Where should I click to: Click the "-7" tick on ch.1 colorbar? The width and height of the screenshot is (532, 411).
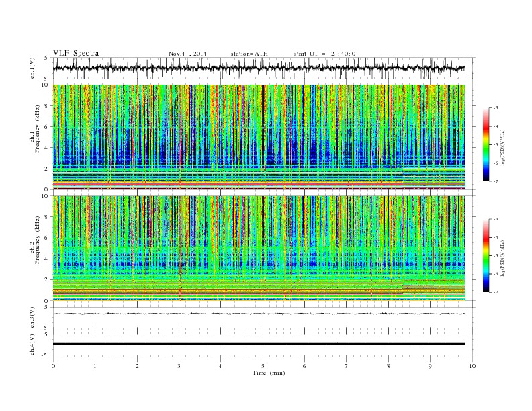tap(496, 181)
